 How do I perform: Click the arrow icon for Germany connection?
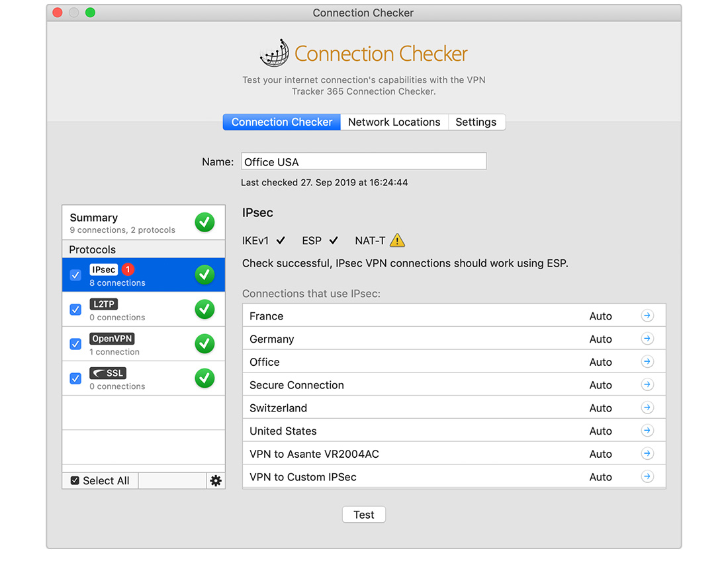click(647, 339)
